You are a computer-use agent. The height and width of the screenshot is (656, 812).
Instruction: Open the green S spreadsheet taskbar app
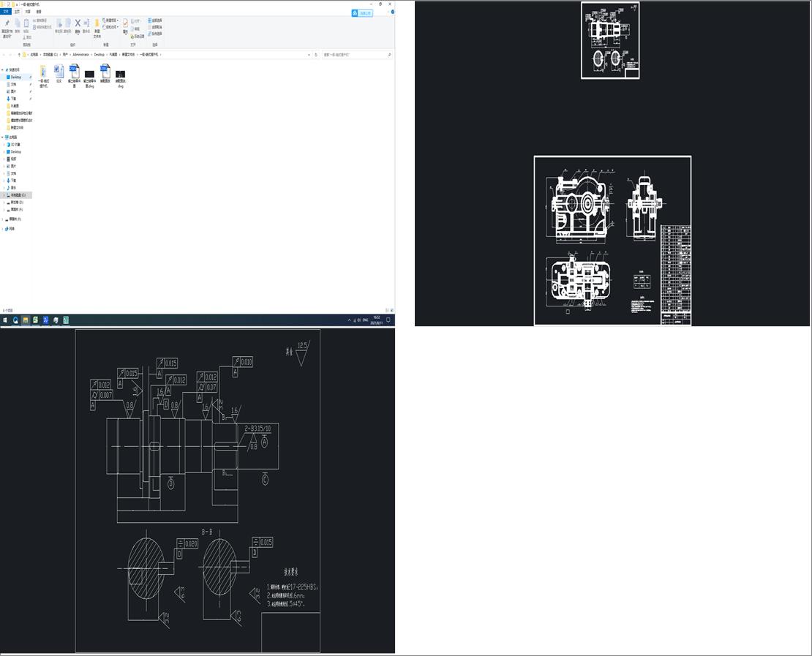pyautogui.click(x=35, y=320)
